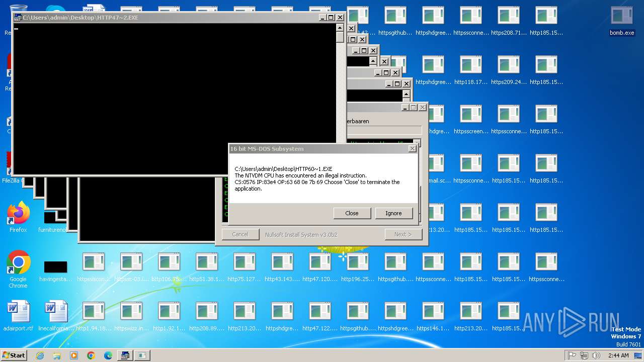Select the http106.75... desktop shortcut
The height and width of the screenshot is (362, 644).
tap(169, 267)
